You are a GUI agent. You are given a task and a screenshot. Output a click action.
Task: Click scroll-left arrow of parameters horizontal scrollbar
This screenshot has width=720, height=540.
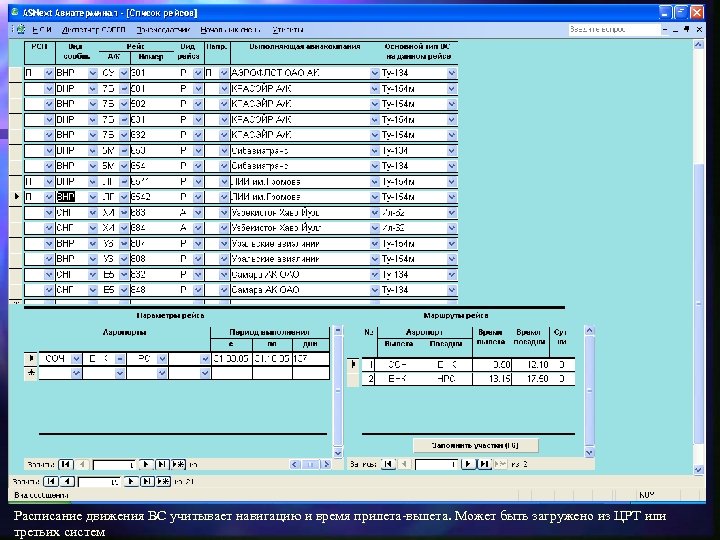tap(295, 465)
